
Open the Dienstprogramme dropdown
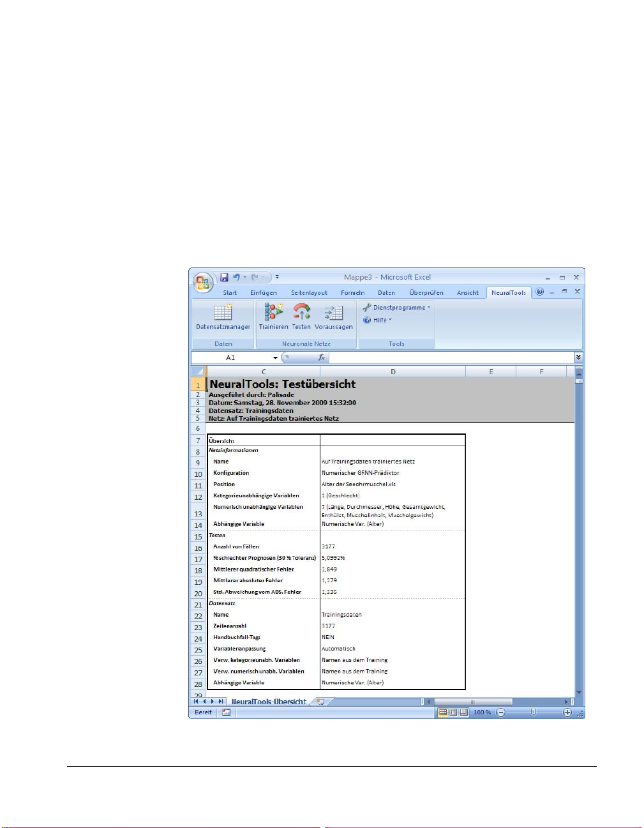[x=396, y=308]
